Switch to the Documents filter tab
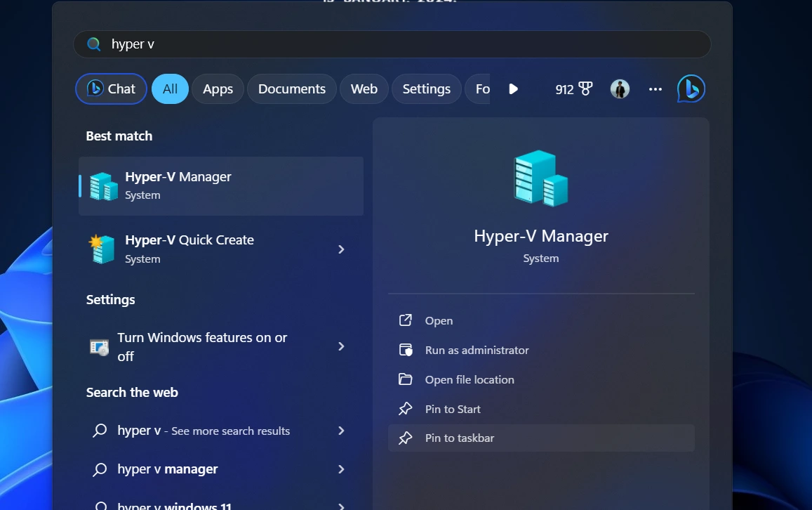The width and height of the screenshot is (812, 510). coord(291,89)
